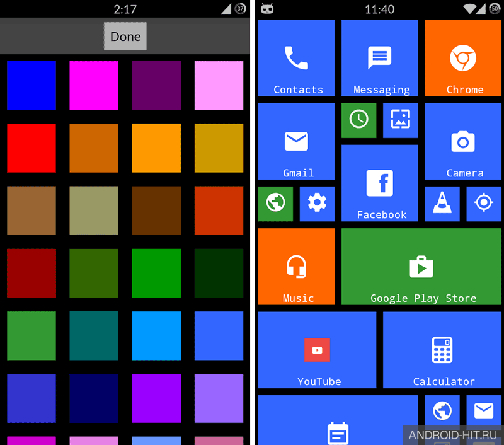
Task: Select the burnt orange swatch next to red
Action: click(x=94, y=148)
